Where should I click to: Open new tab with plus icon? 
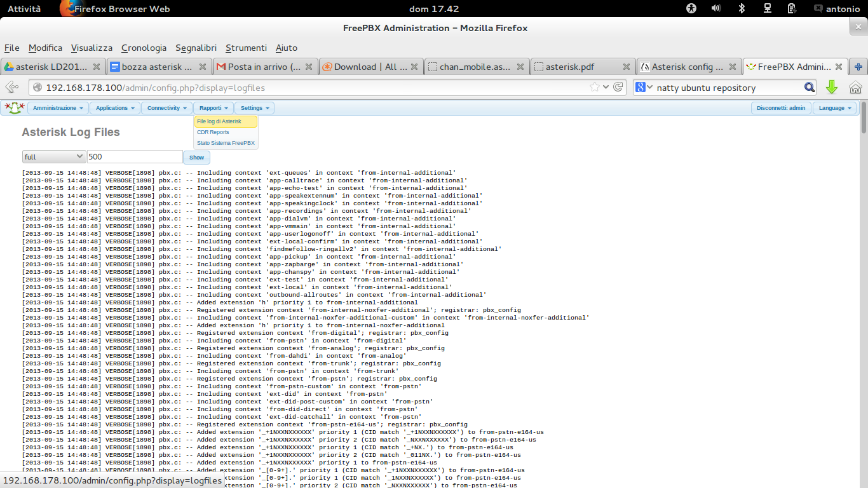(858, 67)
